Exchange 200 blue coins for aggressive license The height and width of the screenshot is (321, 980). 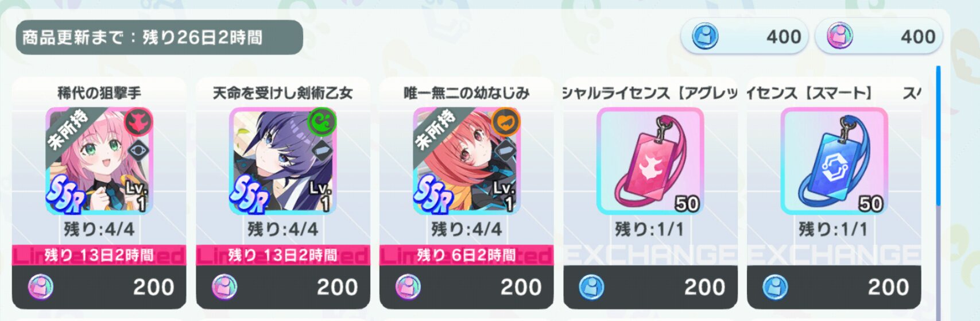coord(650,287)
